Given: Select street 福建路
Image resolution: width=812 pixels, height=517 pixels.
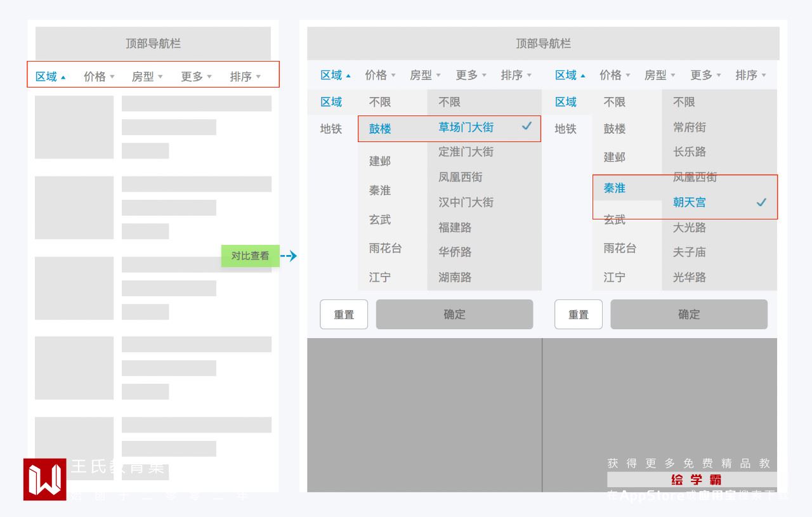Looking at the screenshot, I should tap(455, 227).
